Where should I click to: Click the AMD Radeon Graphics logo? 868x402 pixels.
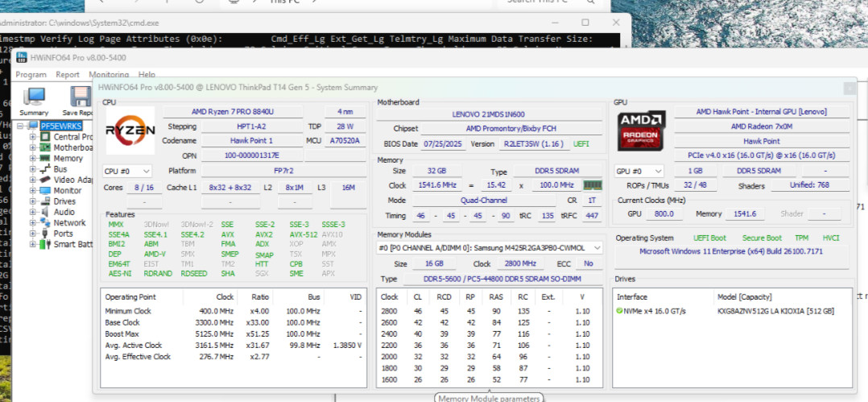click(641, 131)
